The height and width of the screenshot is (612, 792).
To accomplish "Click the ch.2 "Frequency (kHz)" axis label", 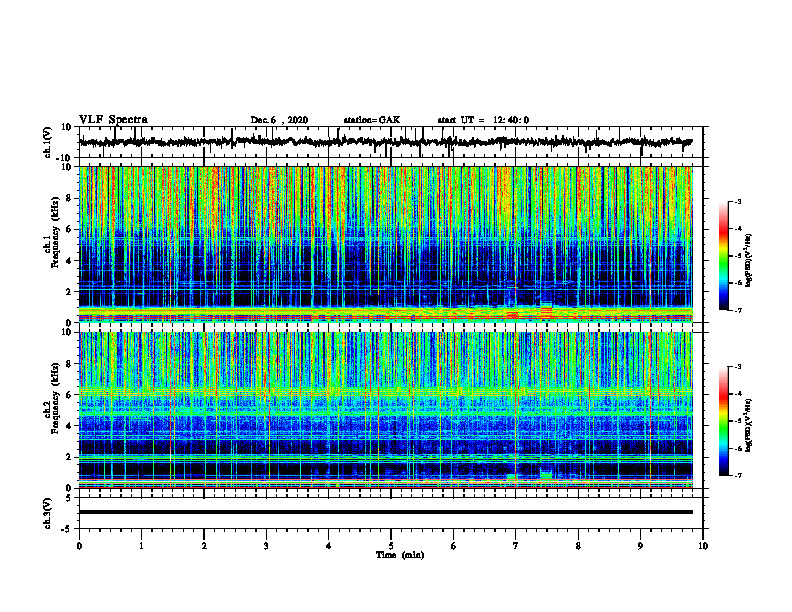I will (x=55, y=398).
